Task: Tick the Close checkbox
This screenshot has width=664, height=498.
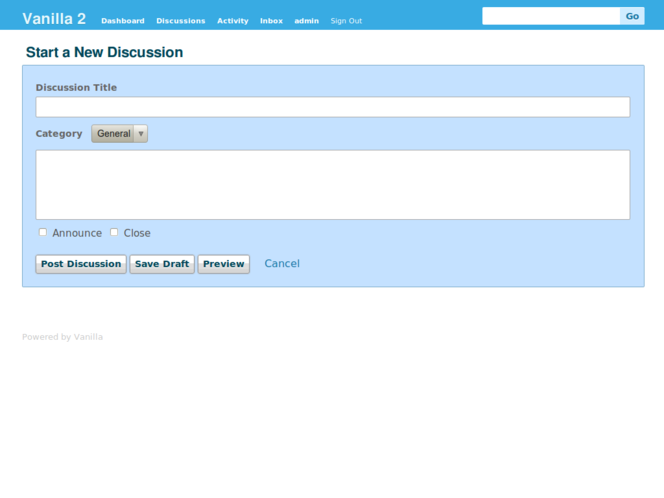Action: [114, 232]
